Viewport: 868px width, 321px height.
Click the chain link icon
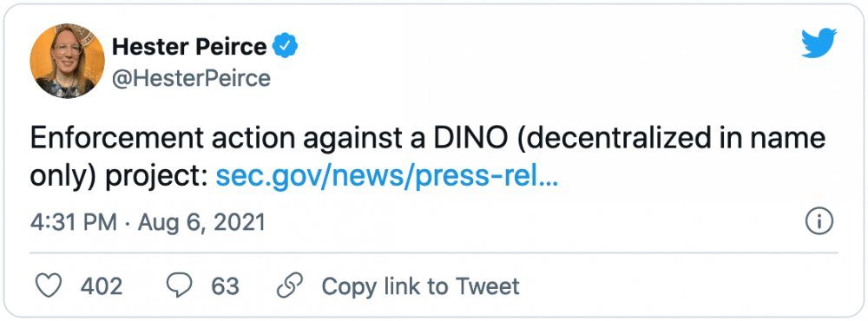[x=290, y=286]
